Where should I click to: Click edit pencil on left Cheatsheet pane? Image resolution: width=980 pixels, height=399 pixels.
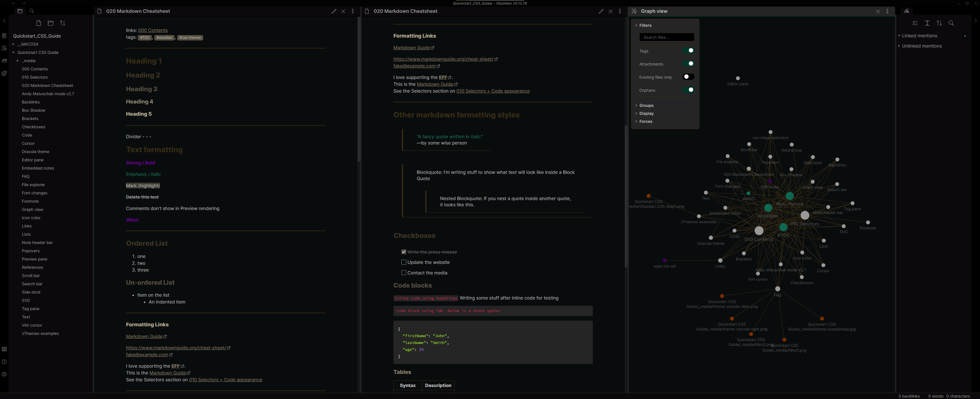click(334, 11)
